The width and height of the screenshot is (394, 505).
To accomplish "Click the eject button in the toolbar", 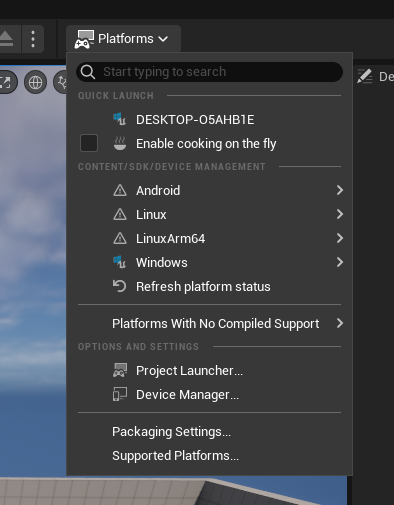I will [x=7, y=39].
